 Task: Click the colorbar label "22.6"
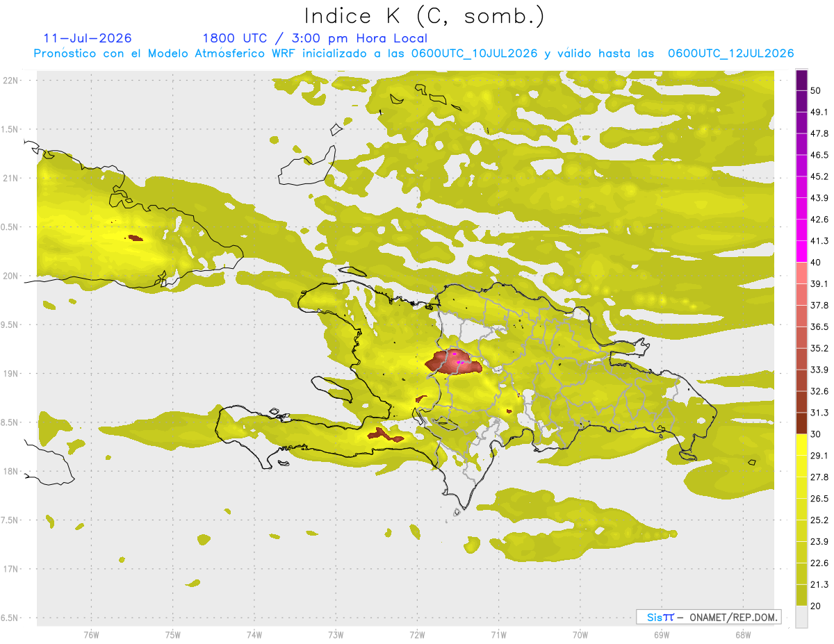coord(819,563)
